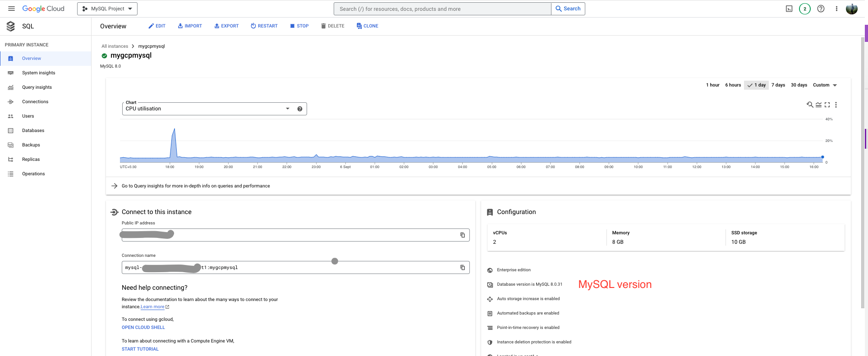Click the Connection name field
The image size is (868, 356).
click(295, 267)
